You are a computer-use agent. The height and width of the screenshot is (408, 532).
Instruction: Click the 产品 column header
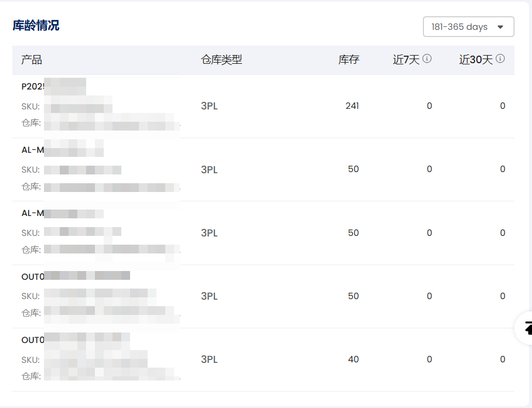[32, 60]
